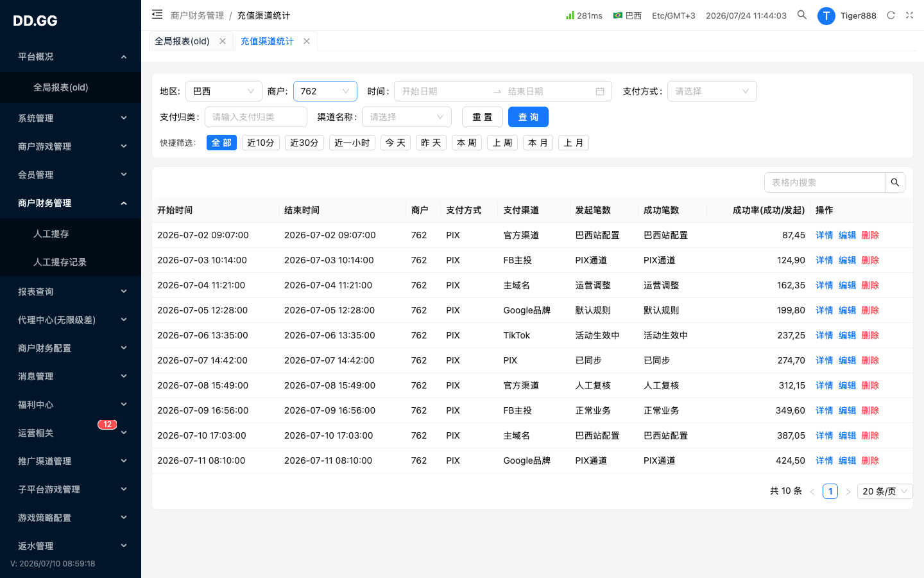Open the 20 条/页 page size dropdown
The width and height of the screenshot is (924, 578).
point(886,491)
